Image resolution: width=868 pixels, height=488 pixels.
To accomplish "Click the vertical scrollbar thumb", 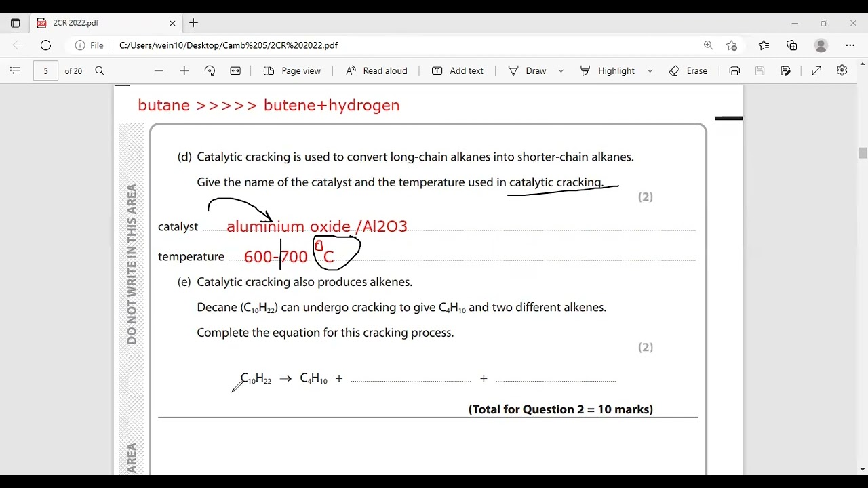I will [x=863, y=153].
